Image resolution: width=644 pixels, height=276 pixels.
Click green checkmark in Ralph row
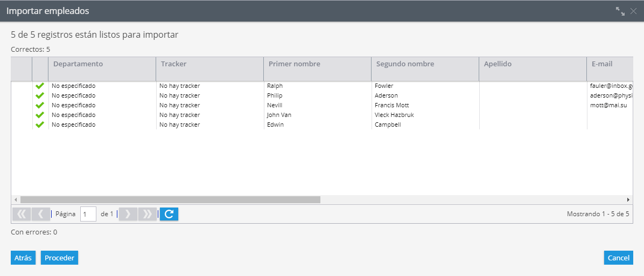[40, 86]
